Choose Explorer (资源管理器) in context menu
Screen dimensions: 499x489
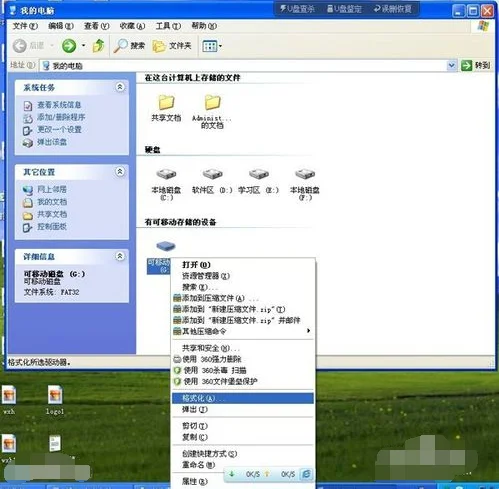pos(243,276)
